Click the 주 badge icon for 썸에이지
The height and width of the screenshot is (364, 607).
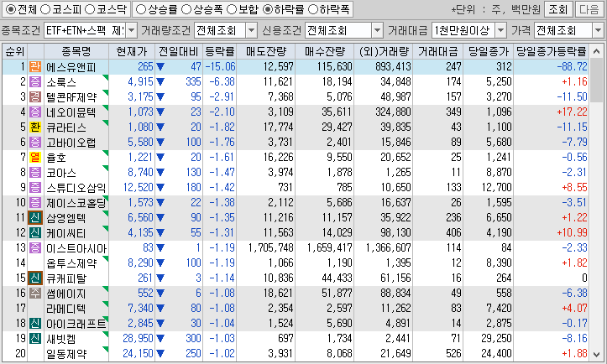coord(35,293)
